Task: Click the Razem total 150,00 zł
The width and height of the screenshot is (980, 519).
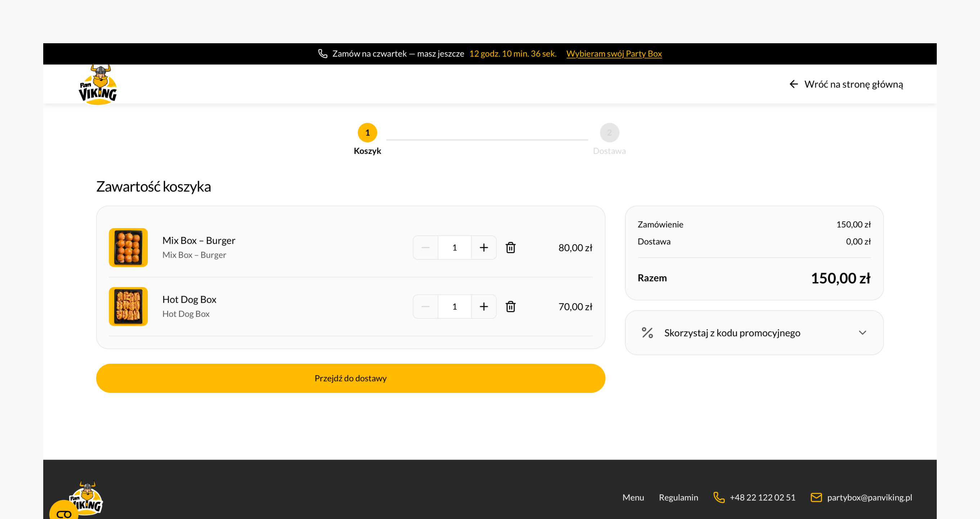Action: (x=841, y=279)
